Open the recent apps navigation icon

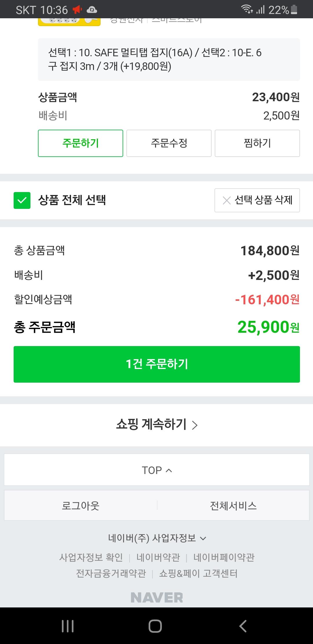68,626
